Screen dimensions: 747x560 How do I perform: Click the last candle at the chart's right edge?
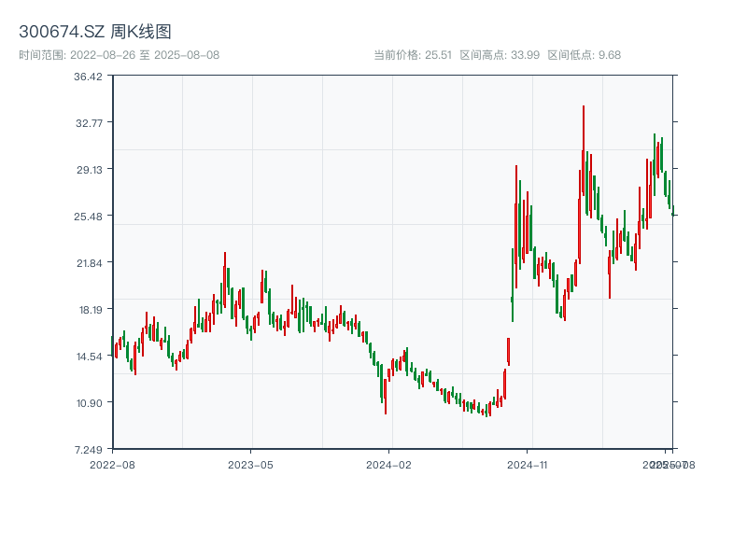pyautogui.click(x=672, y=211)
